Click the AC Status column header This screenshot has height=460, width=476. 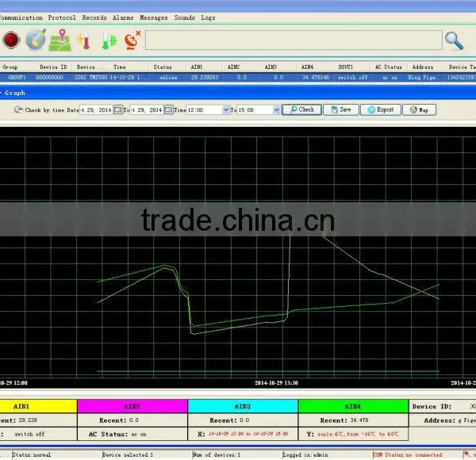click(388, 67)
